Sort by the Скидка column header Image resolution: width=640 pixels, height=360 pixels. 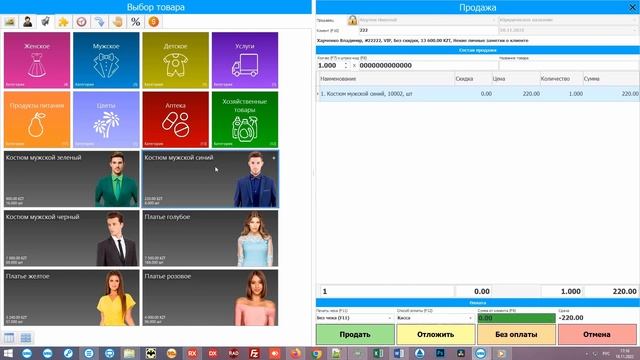click(x=473, y=78)
